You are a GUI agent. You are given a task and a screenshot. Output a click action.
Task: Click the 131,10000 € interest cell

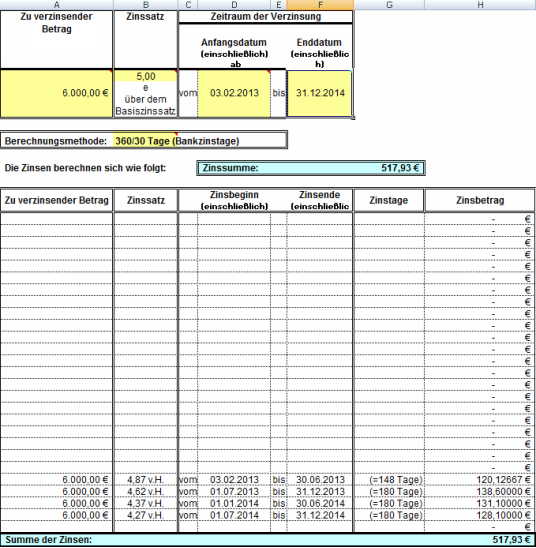pyautogui.click(x=480, y=503)
